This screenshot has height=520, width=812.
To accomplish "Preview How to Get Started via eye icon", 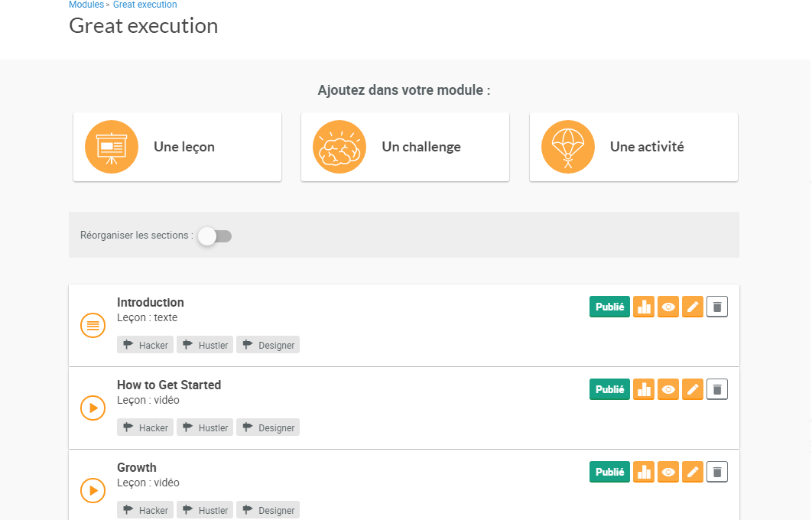I will (668, 389).
